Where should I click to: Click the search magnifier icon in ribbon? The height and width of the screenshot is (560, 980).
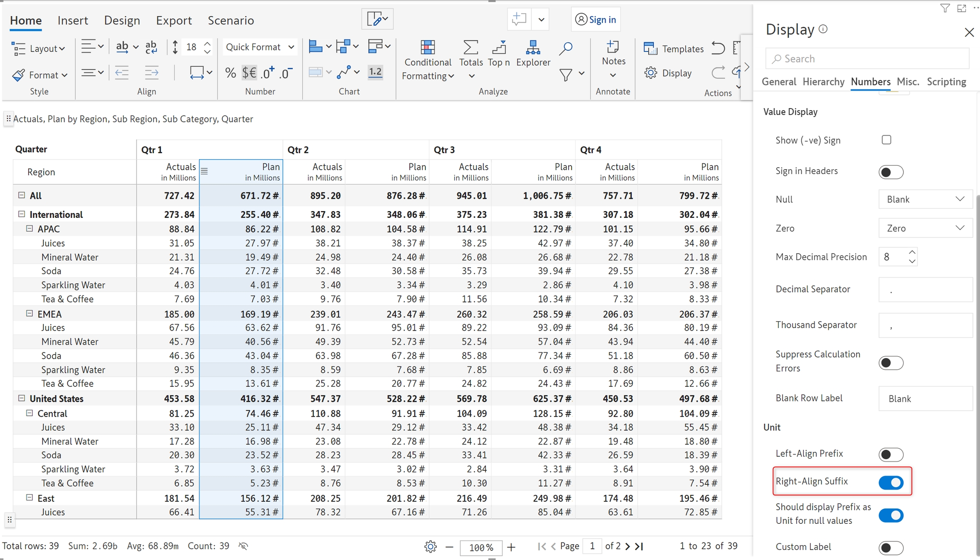[565, 49]
